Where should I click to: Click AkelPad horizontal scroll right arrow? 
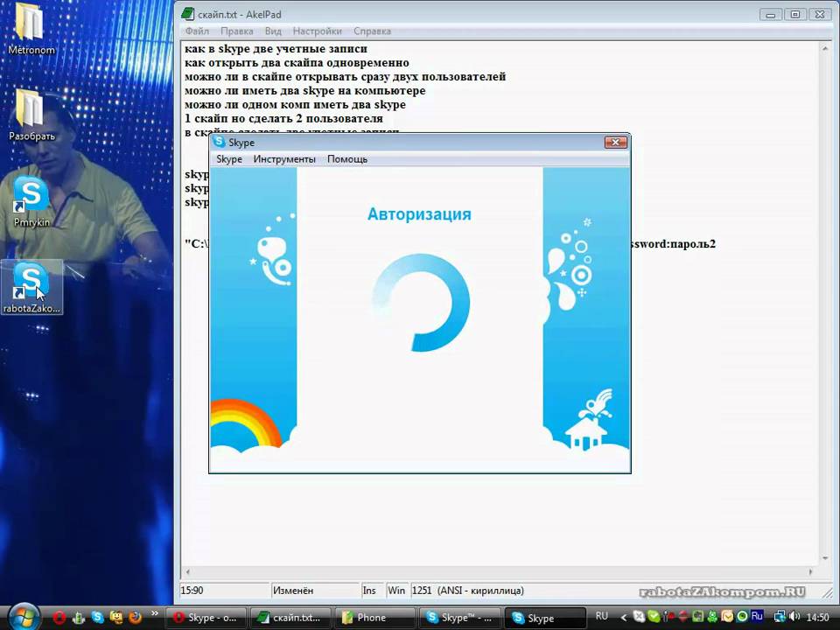[x=810, y=571]
